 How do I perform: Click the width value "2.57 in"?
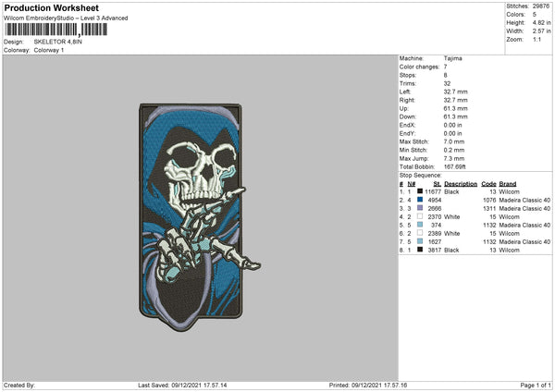[x=541, y=31]
